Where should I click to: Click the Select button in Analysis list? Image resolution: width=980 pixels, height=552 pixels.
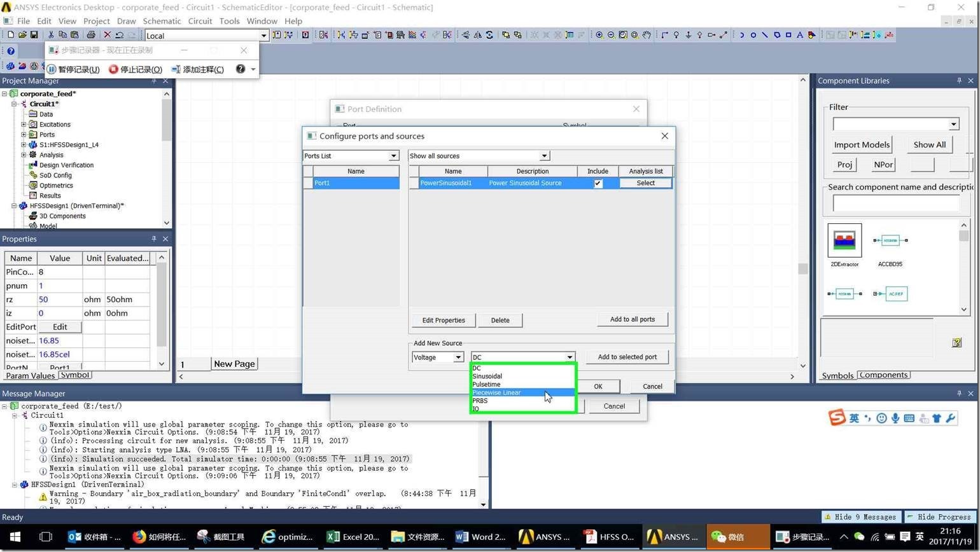point(645,183)
